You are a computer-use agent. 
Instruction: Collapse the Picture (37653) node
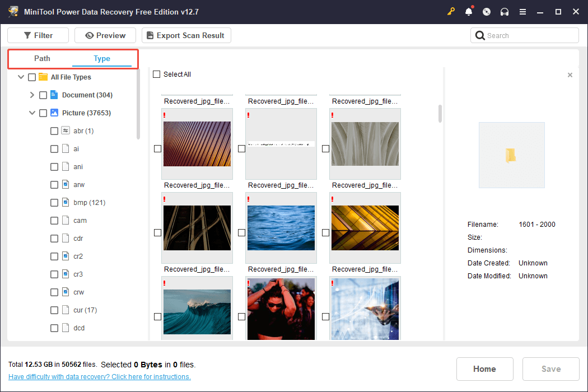click(x=32, y=113)
